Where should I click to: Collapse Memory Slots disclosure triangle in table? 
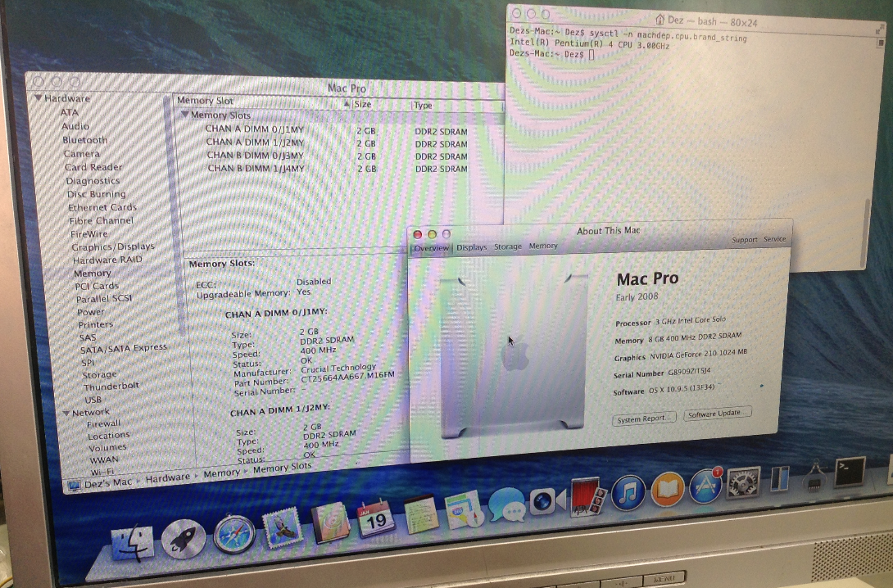tap(184, 115)
